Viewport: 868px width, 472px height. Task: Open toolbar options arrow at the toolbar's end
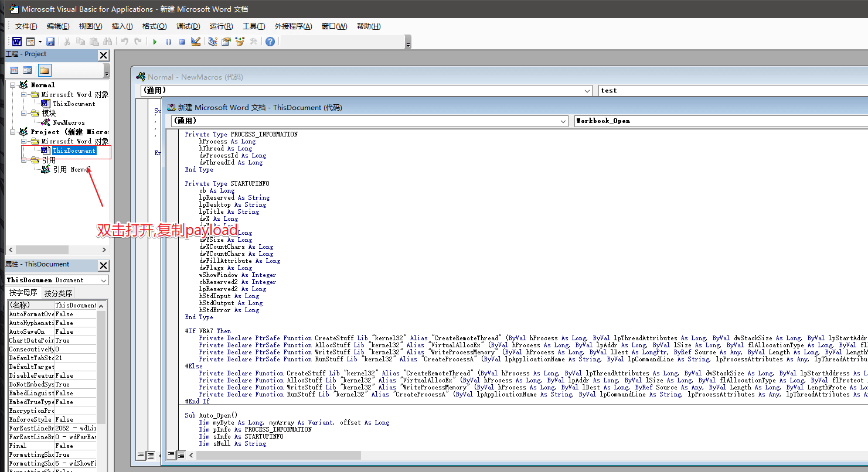408,42
